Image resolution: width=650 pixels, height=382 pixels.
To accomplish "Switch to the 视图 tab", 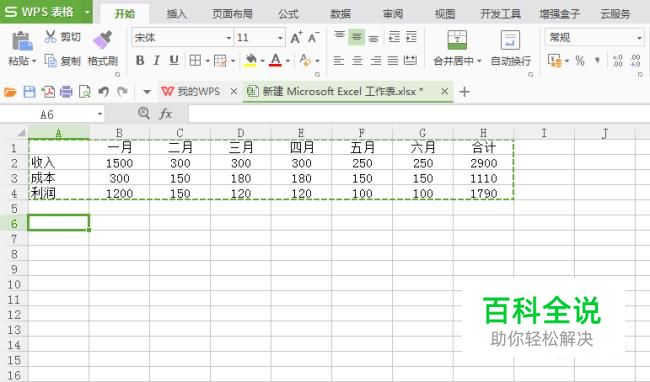I will click(x=445, y=14).
